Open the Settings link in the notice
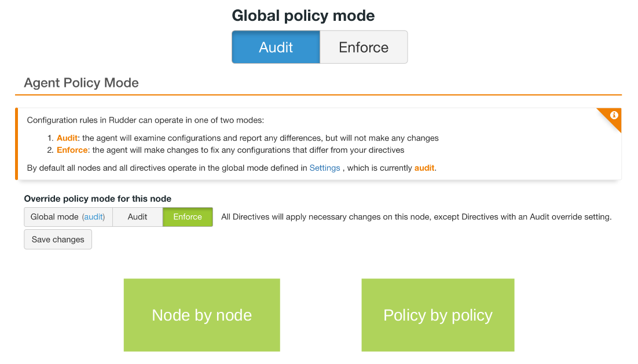Viewport: 638px width, 364px height. (325, 168)
